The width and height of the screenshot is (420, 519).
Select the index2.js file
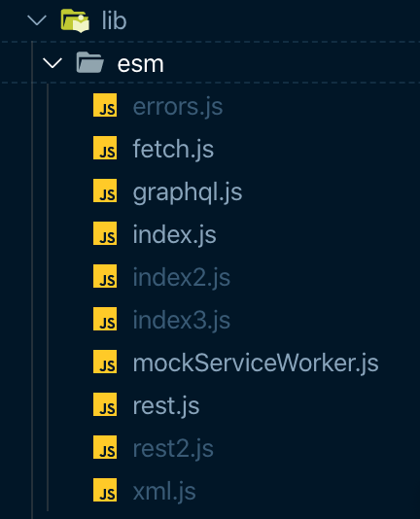tap(182, 278)
